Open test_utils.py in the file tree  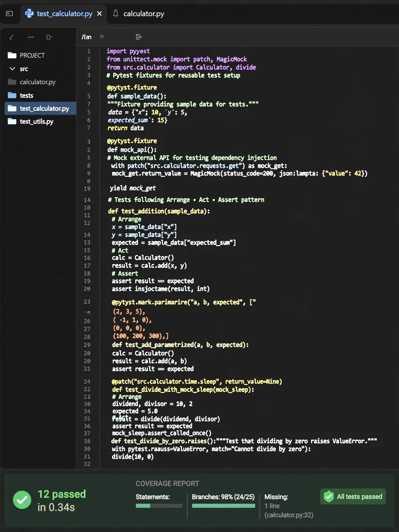coord(36,121)
